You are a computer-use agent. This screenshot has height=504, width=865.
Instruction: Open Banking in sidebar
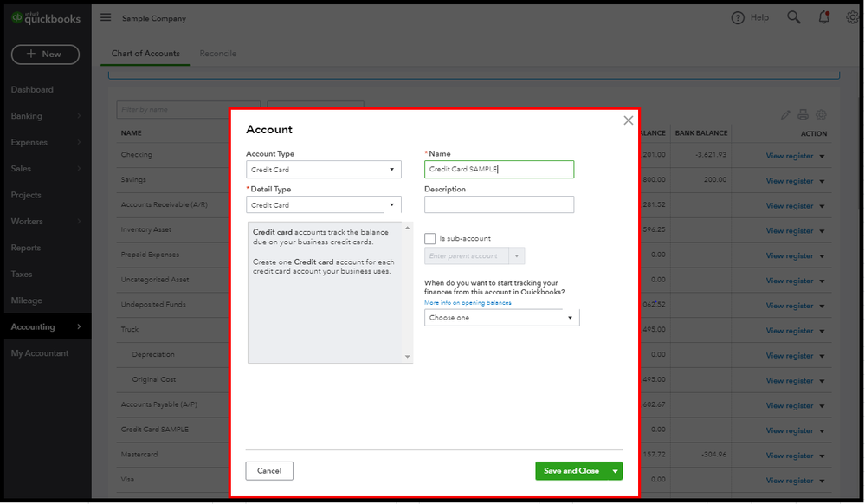tap(27, 116)
